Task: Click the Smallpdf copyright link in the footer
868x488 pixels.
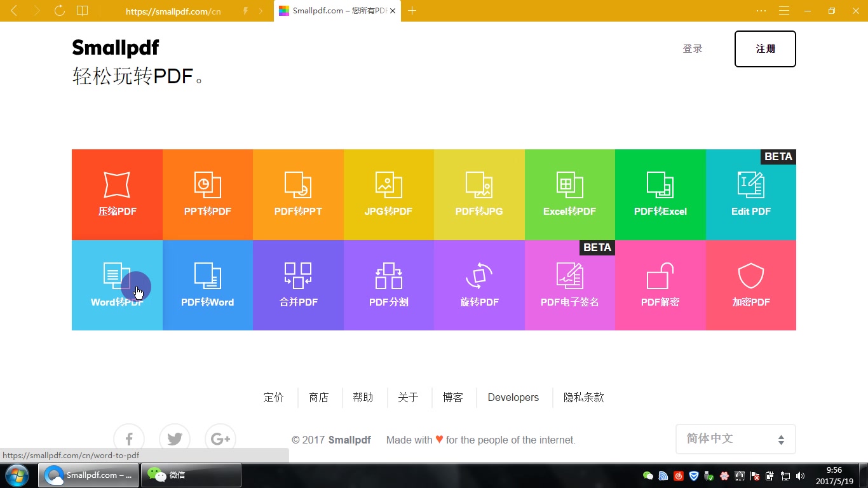Action: 349,440
